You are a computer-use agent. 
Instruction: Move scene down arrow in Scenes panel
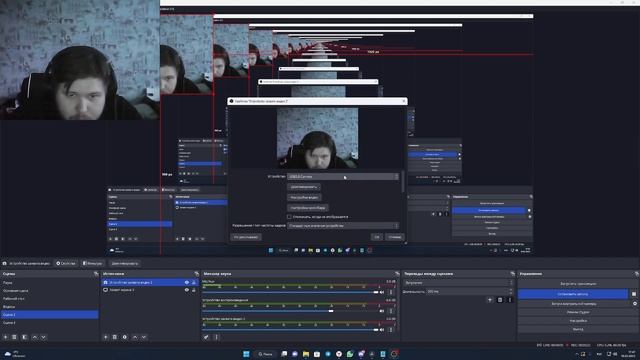pyautogui.click(x=43, y=337)
